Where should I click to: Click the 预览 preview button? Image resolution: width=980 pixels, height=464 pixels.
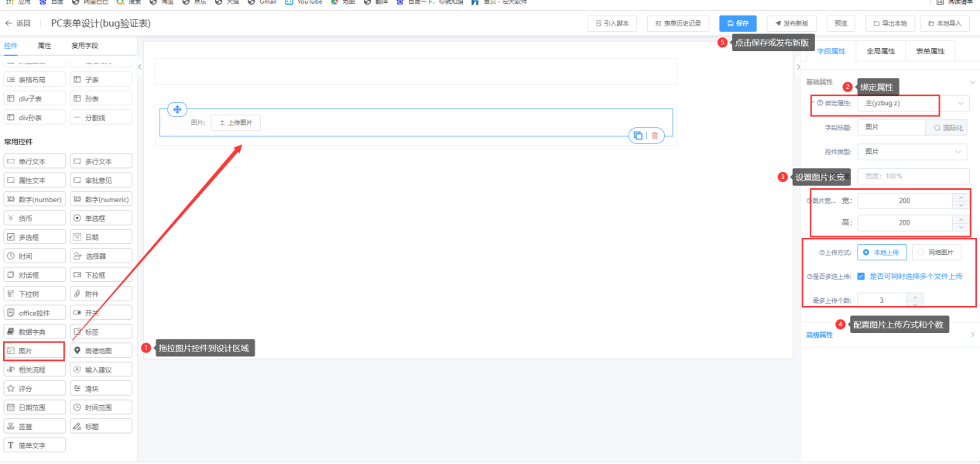pyautogui.click(x=841, y=23)
